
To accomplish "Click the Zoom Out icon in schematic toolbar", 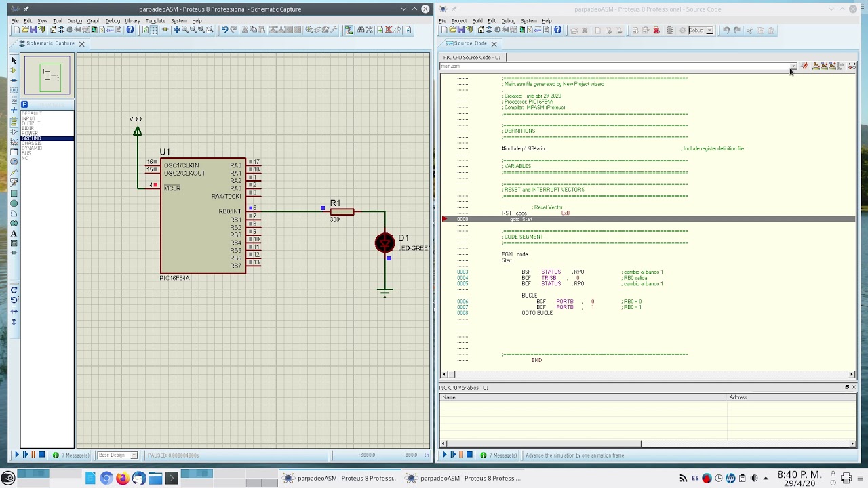I will coord(193,30).
